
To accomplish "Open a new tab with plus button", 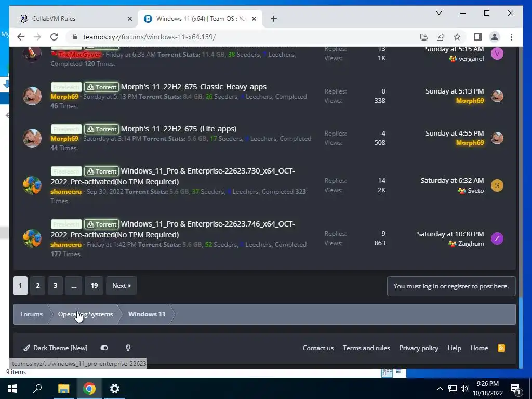I will pos(274,19).
